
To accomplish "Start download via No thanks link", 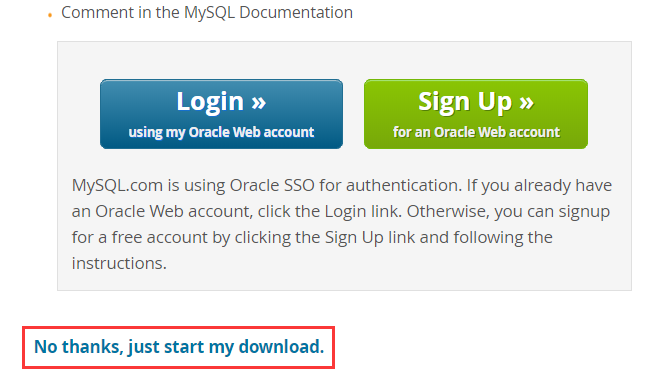I will 179,347.
